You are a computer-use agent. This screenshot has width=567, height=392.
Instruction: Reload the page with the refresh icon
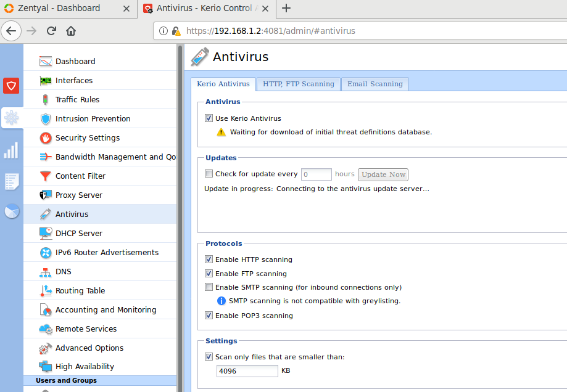point(51,31)
